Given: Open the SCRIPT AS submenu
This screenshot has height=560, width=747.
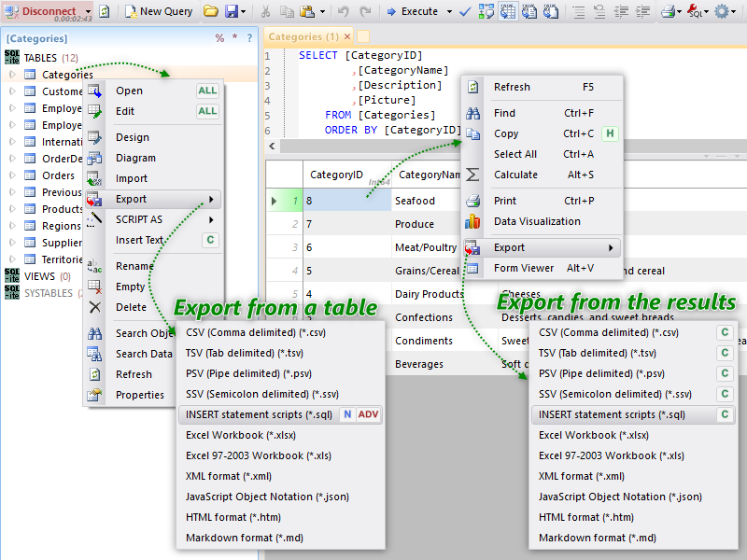Looking at the screenshot, I should pos(152,219).
